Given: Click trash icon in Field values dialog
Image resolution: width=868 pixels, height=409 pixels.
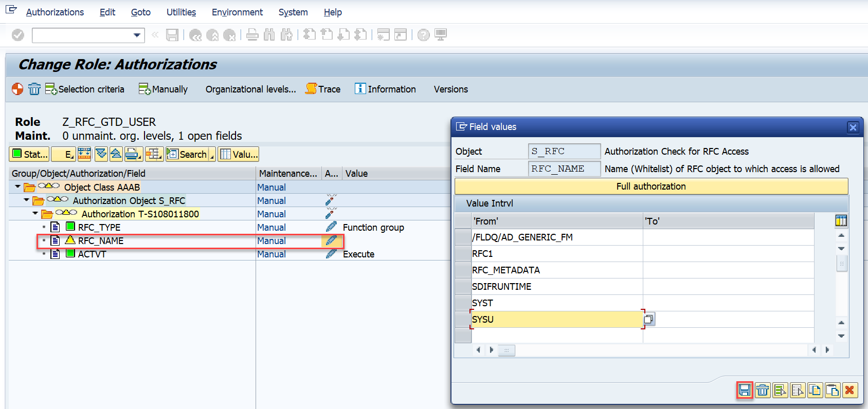Looking at the screenshot, I should pos(763,391).
